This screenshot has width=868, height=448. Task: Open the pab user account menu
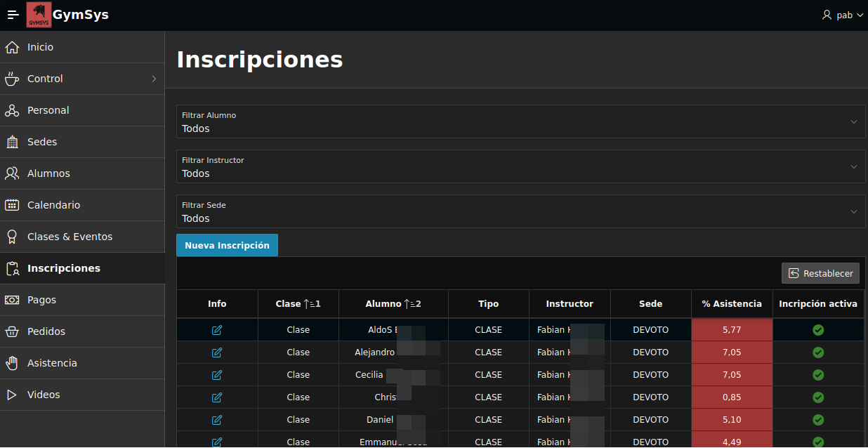[x=842, y=14]
